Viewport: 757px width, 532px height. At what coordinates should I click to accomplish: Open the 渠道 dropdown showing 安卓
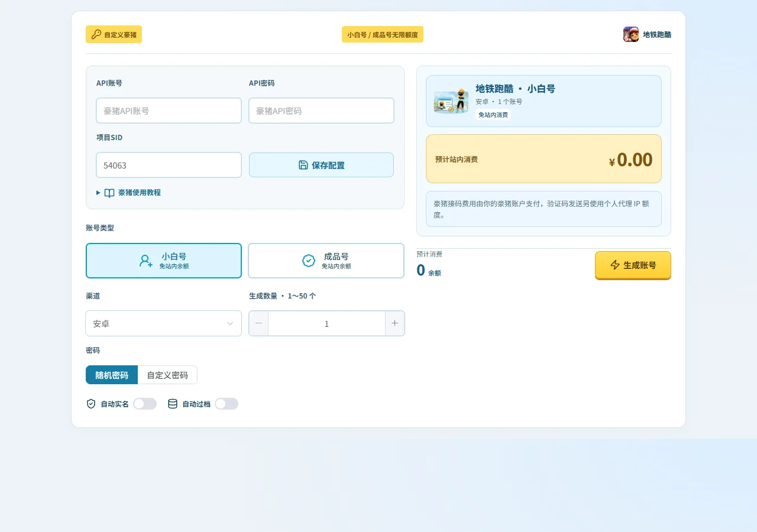[164, 323]
